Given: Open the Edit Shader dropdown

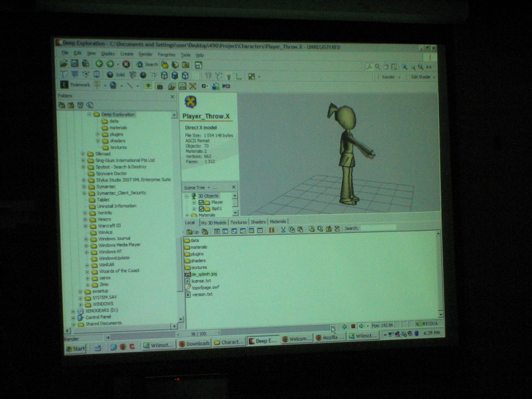Looking at the screenshot, I should coord(422,77).
